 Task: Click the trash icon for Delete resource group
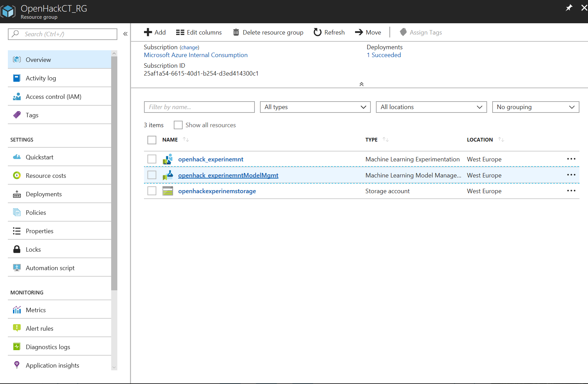(x=236, y=32)
